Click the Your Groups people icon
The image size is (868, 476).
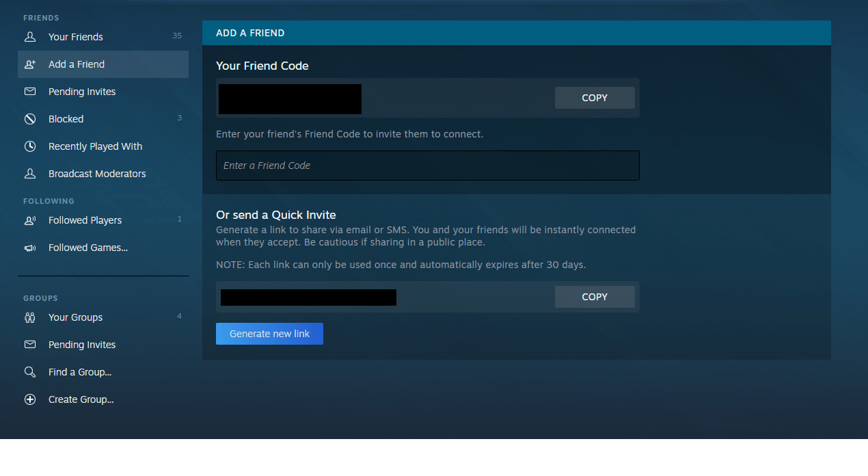pyautogui.click(x=30, y=317)
